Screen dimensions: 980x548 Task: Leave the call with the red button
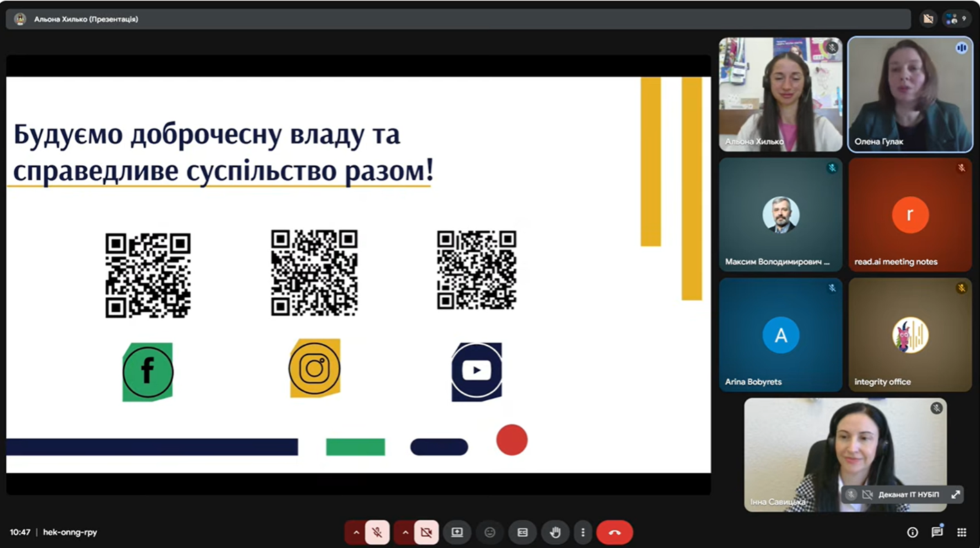tap(615, 533)
